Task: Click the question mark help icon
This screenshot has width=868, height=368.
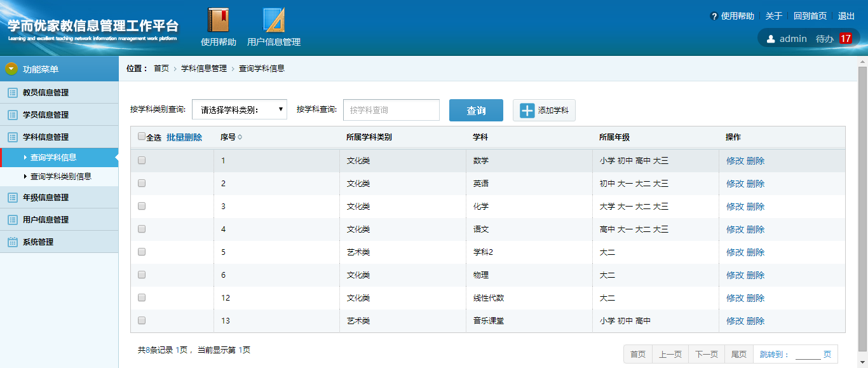Action: pos(714,17)
